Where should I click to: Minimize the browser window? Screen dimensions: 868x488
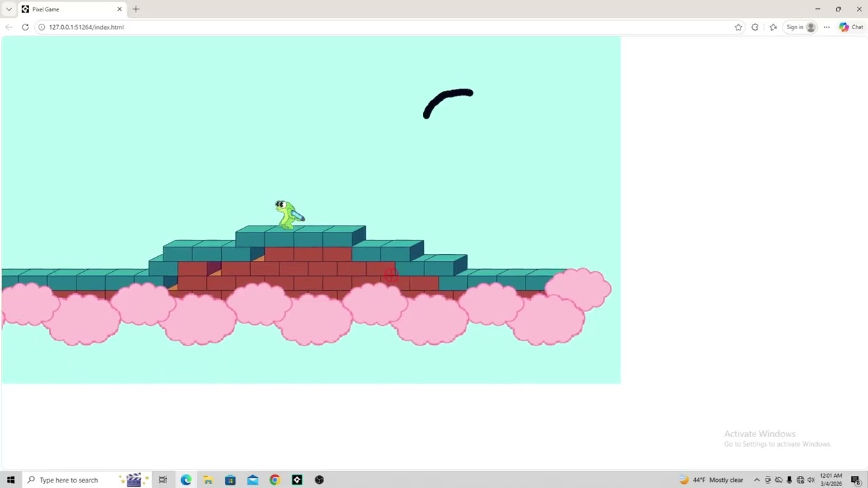coord(818,9)
